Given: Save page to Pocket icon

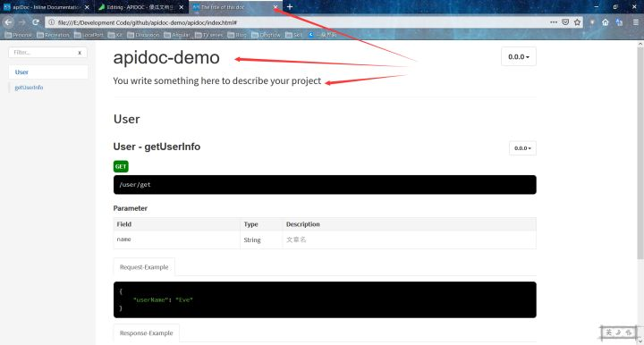Looking at the screenshot, I should [565, 22].
